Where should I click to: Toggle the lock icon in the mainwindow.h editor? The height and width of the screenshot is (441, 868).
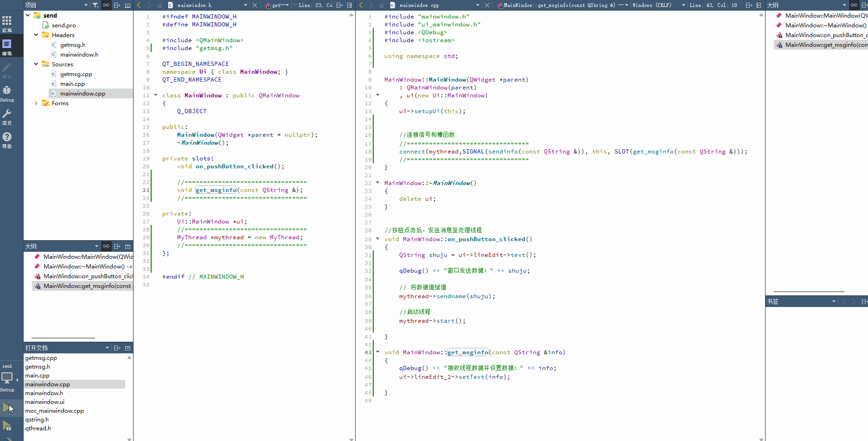coord(160,5)
